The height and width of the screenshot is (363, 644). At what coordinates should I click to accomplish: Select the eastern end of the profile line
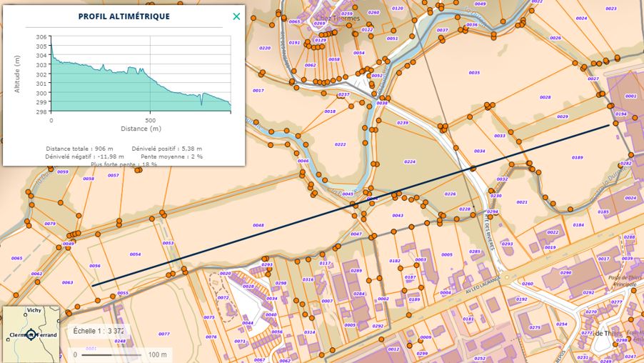[x=609, y=125]
